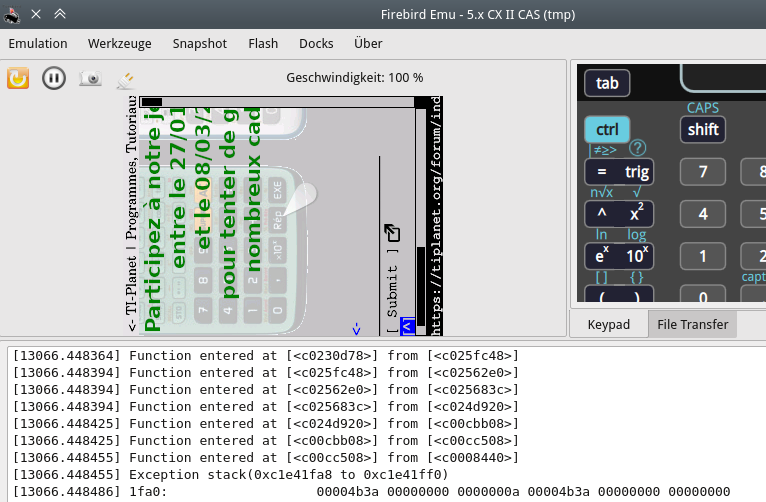Open the Emulation menu
Image resolution: width=766 pixels, height=502 pixels.
pyautogui.click(x=38, y=43)
